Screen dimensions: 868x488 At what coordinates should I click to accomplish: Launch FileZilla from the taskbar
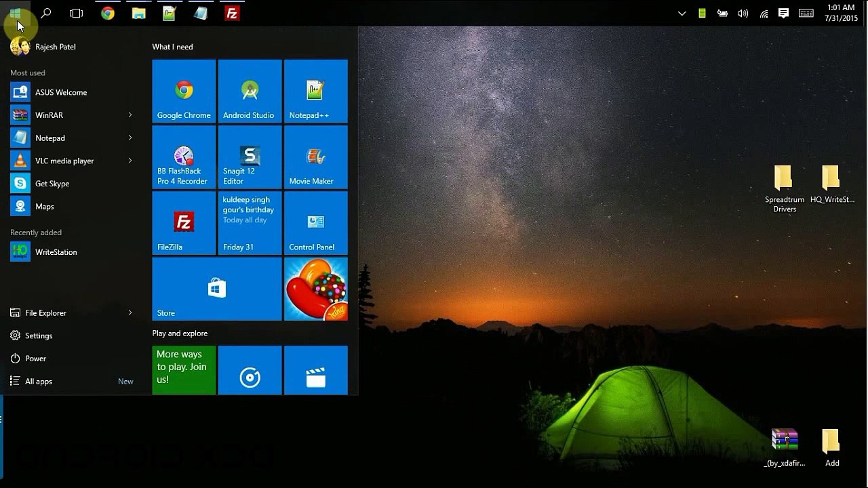coord(232,13)
